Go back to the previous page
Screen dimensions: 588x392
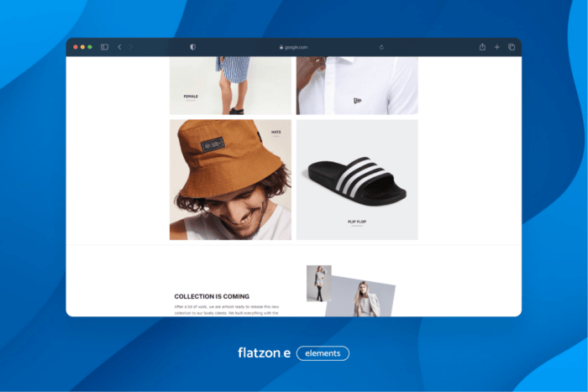[x=119, y=47]
